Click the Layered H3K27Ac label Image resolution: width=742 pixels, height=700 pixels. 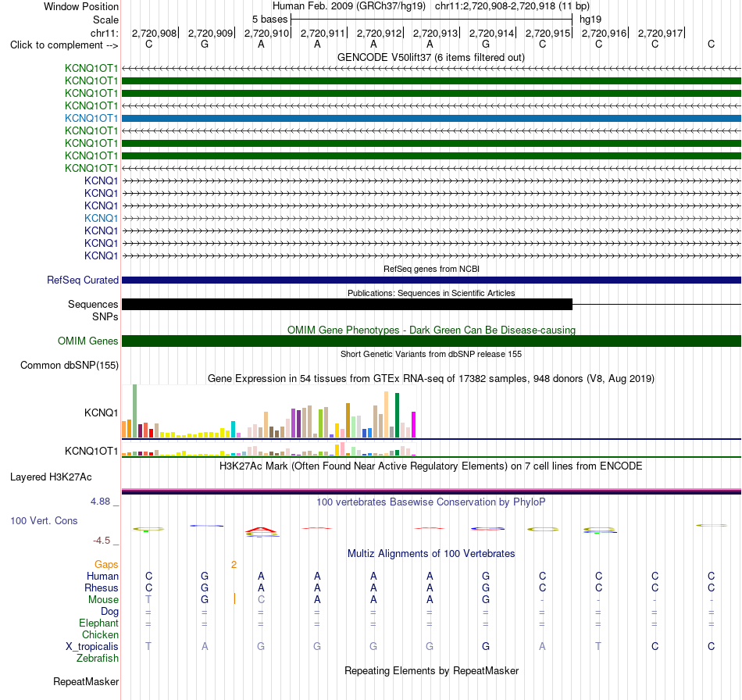click(51, 477)
